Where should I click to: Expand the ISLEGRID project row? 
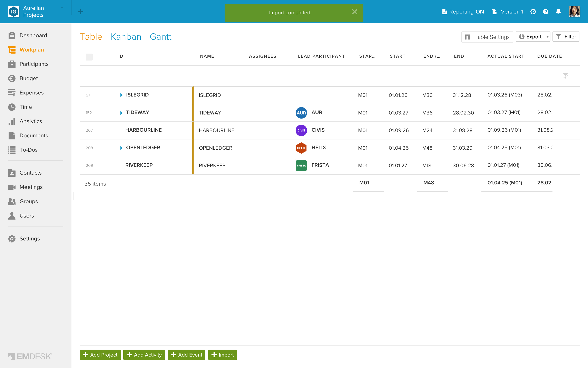pos(121,95)
